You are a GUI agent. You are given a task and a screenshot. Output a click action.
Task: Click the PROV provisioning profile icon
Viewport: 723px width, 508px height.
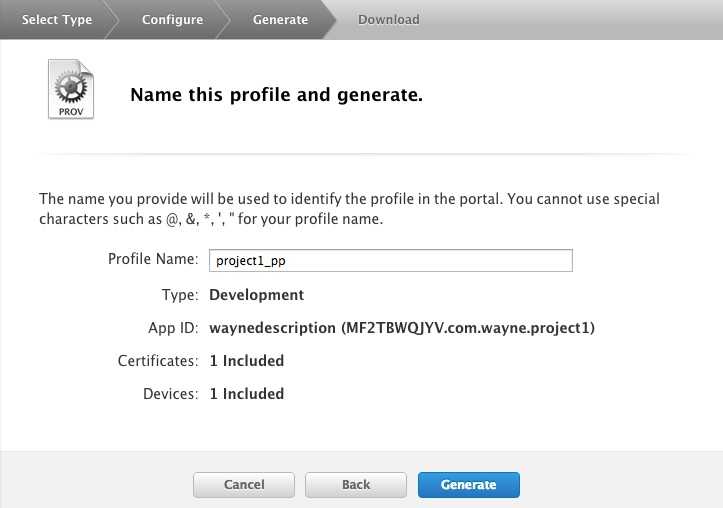(71, 90)
